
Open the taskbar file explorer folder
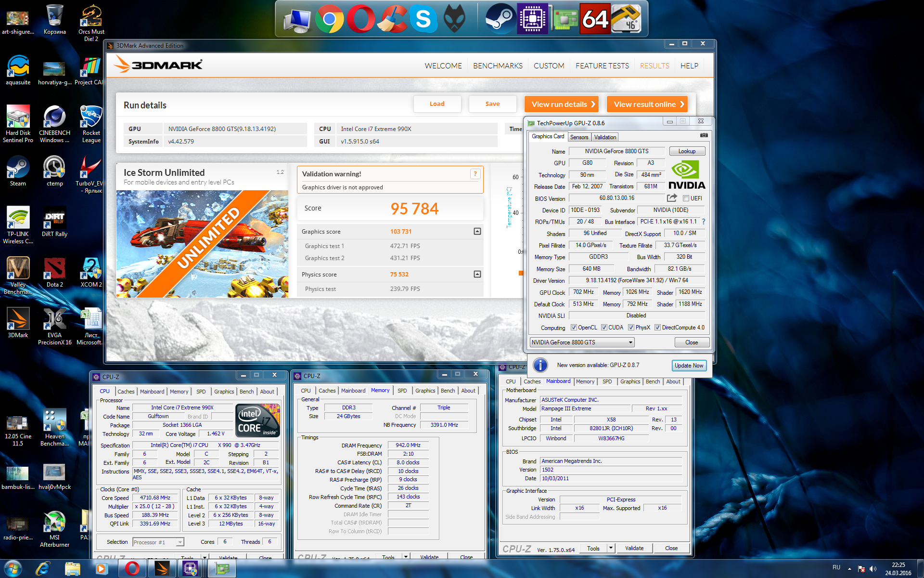(72, 569)
